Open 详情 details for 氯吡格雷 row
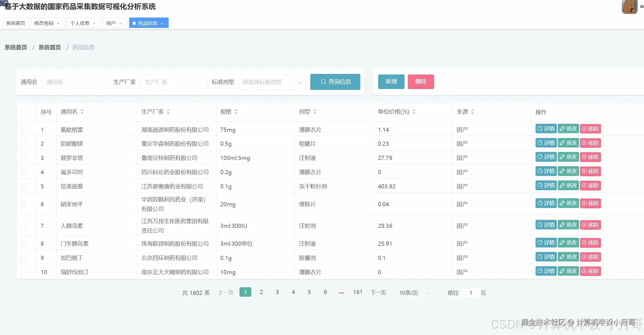The width and height of the screenshot is (644, 335). click(546, 129)
